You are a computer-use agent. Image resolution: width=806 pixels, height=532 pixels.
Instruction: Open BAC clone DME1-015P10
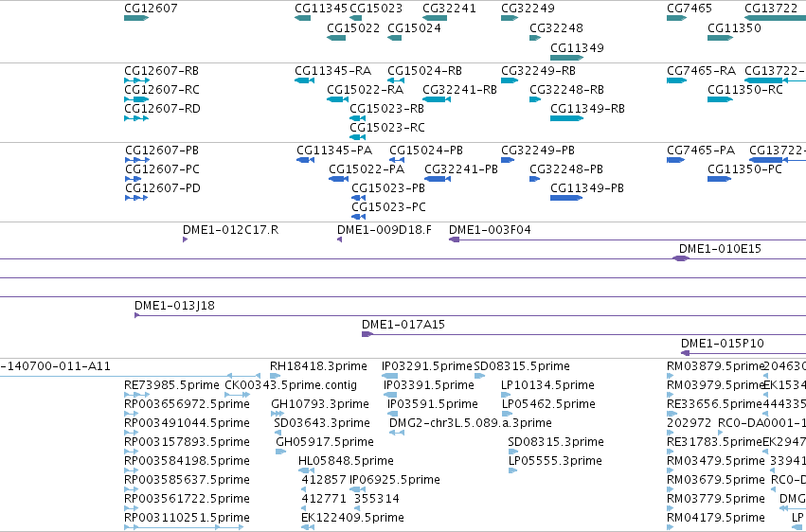[723, 343]
